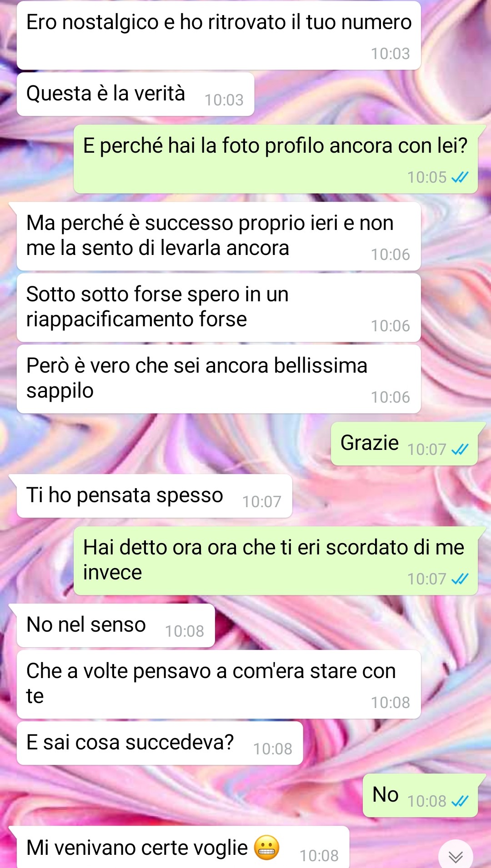Tap read ticks on 'foto profilo' message

(x=460, y=177)
